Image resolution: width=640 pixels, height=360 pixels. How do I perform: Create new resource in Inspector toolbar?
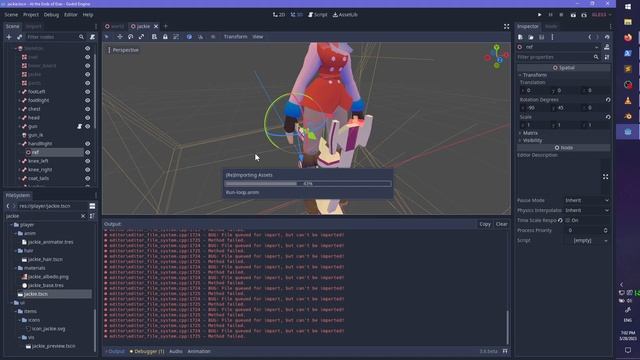coord(520,37)
